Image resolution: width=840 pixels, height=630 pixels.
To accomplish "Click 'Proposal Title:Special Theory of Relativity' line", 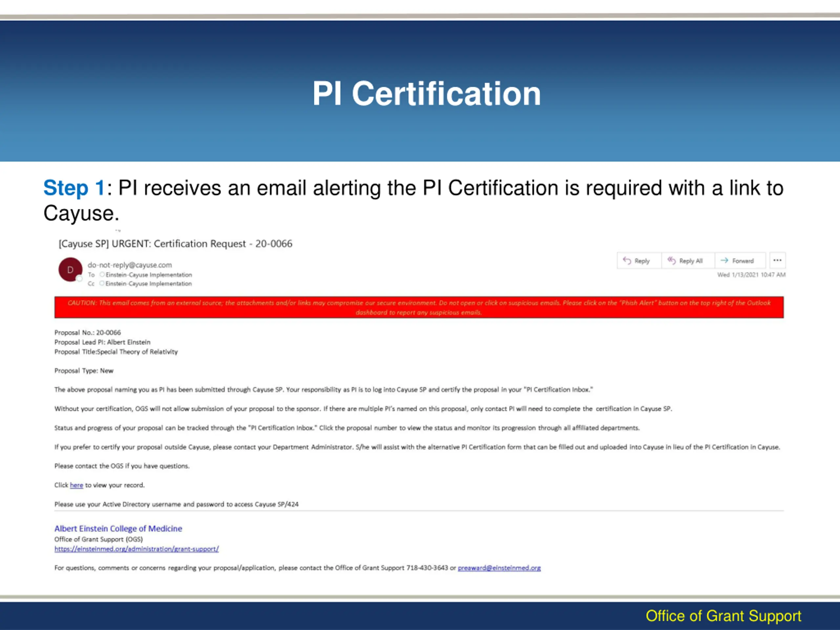I will tap(116, 352).
